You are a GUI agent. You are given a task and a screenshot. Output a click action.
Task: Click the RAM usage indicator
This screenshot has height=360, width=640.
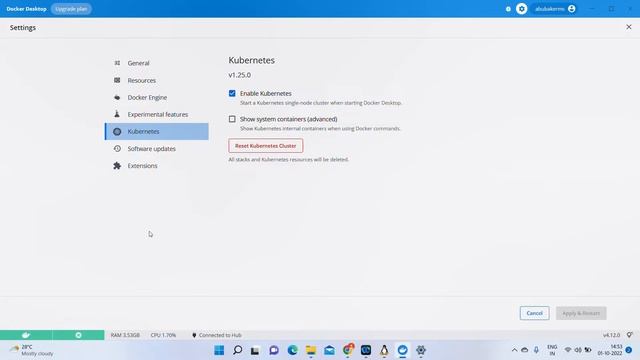pos(125,335)
